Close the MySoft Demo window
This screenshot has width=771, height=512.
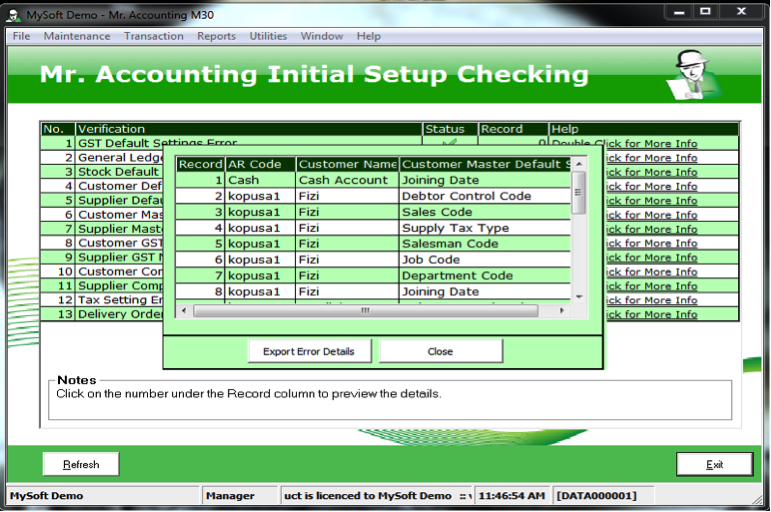click(x=741, y=12)
